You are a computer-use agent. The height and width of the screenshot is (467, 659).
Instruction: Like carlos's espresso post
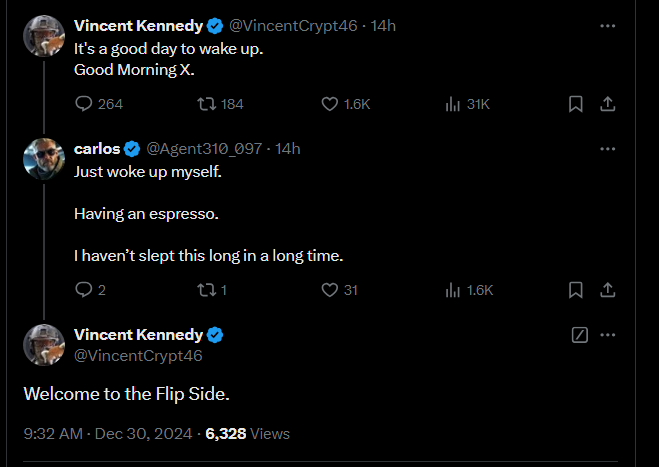(x=330, y=290)
